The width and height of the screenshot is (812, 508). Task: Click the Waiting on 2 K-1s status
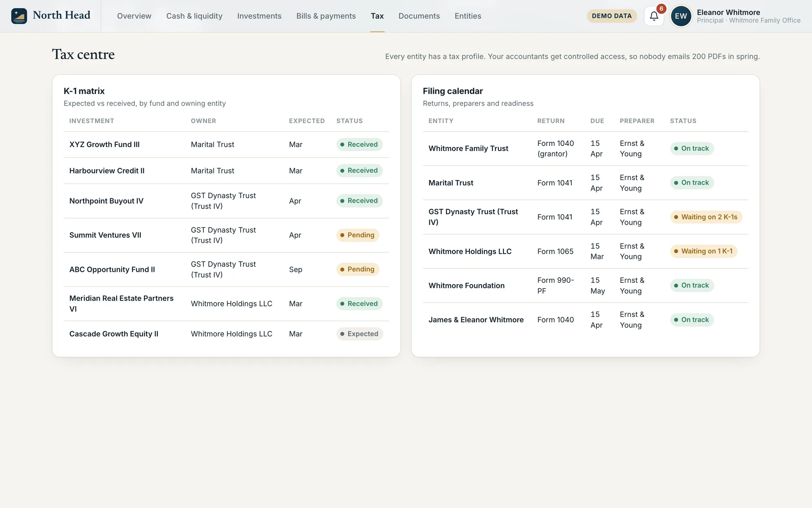706,217
